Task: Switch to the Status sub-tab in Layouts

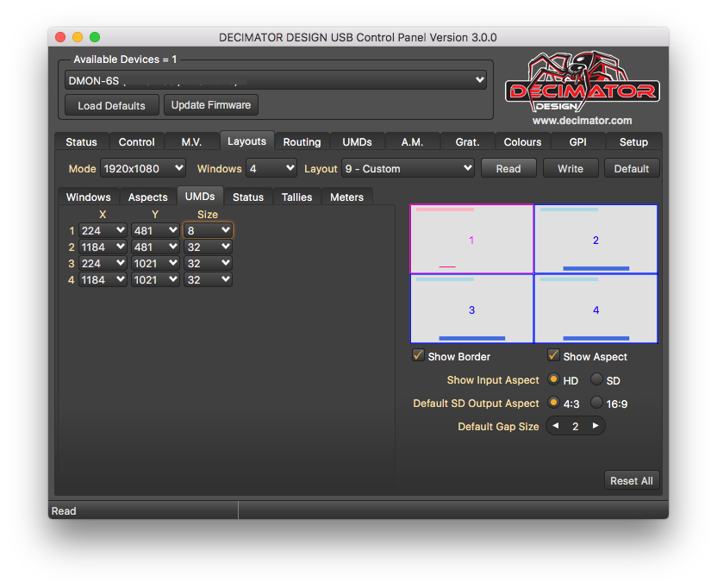Action: [248, 197]
